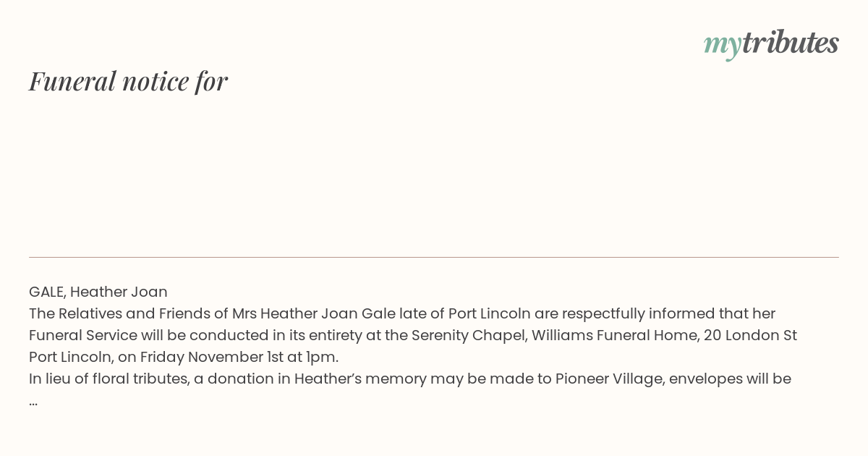The image size is (868, 456).
Task: Click the green "my" part of the logo
Action: click(x=723, y=45)
